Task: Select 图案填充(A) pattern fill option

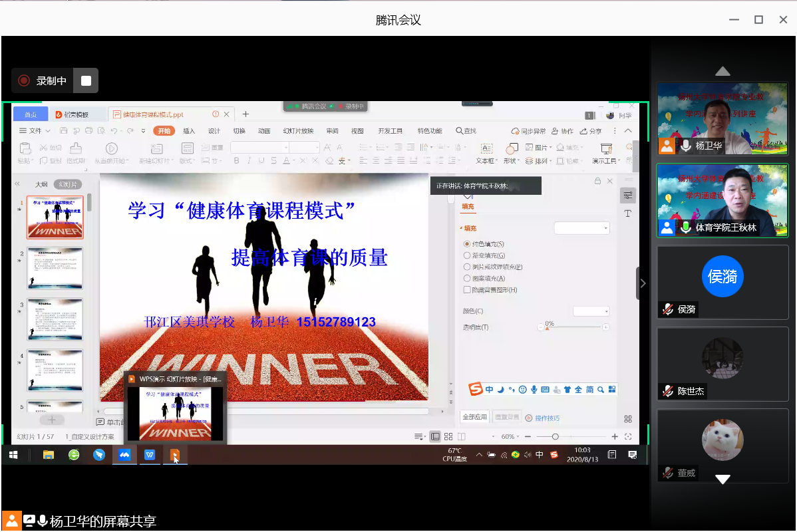Action: pyautogui.click(x=467, y=279)
